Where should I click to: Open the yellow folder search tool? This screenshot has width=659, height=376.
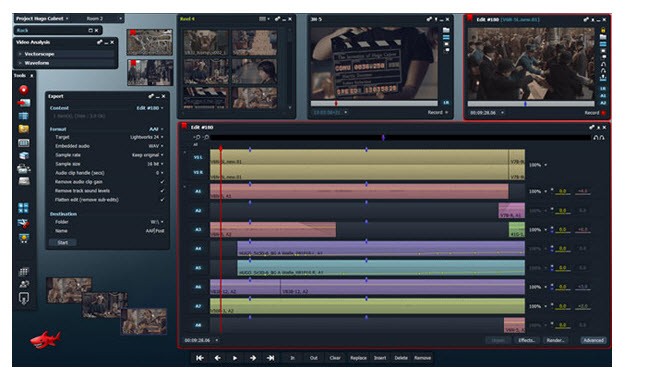(24, 129)
